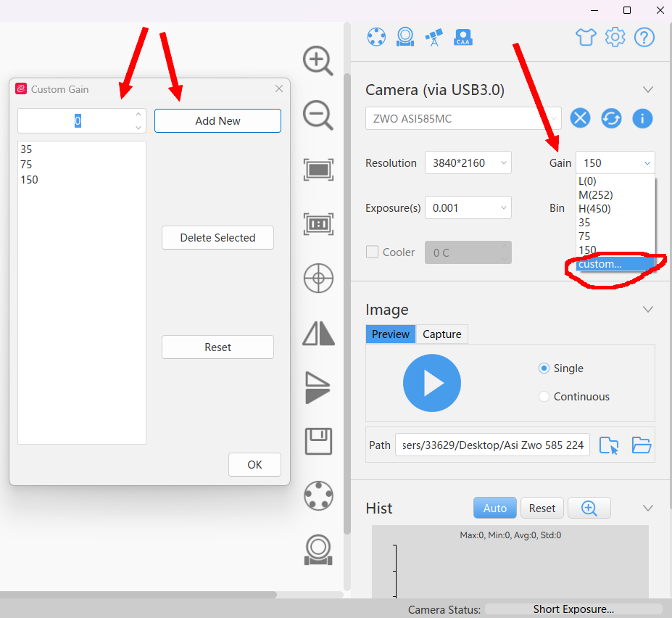Select the fit-to-window display icon
672x618 pixels.
click(318, 170)
